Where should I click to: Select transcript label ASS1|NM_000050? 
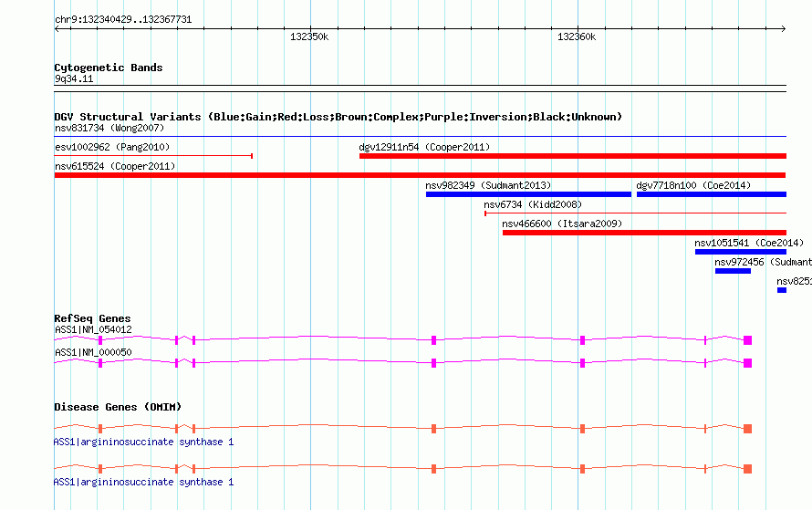93,352
